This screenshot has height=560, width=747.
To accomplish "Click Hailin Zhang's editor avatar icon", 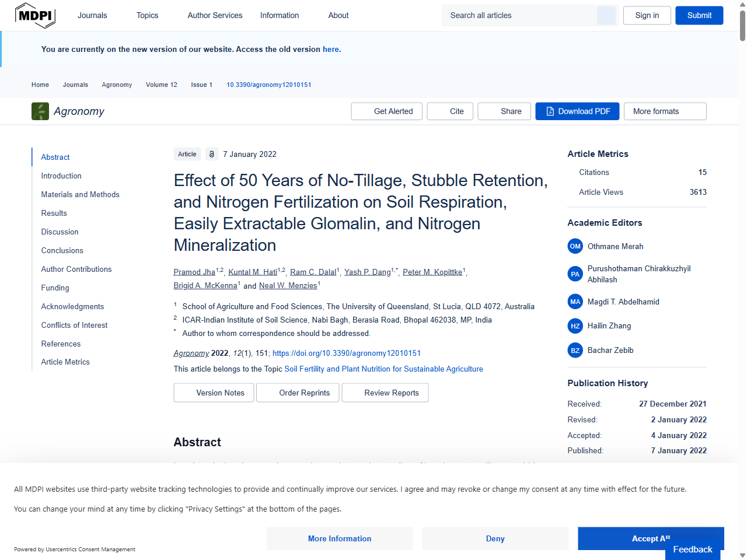I will point(575,326).
